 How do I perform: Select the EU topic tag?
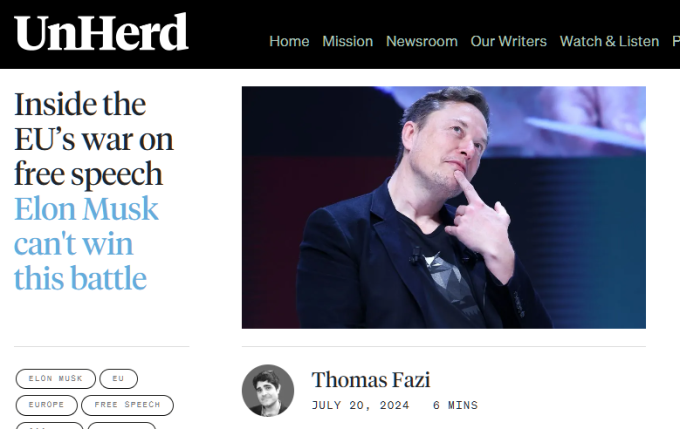[118, 379]
